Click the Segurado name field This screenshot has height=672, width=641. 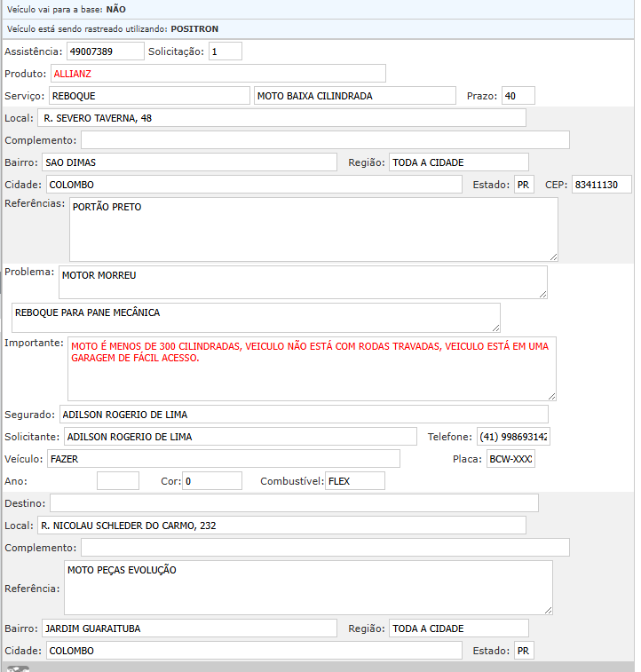303,415
